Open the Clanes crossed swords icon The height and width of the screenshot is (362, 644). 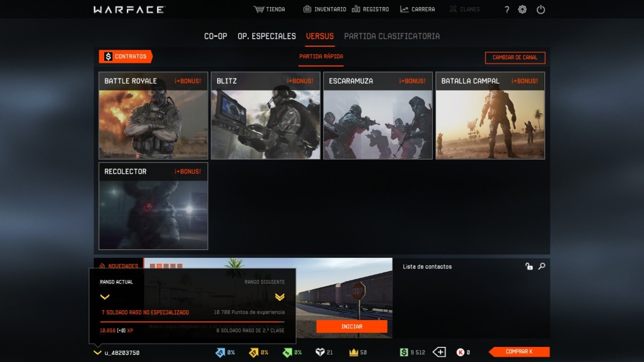453,9
